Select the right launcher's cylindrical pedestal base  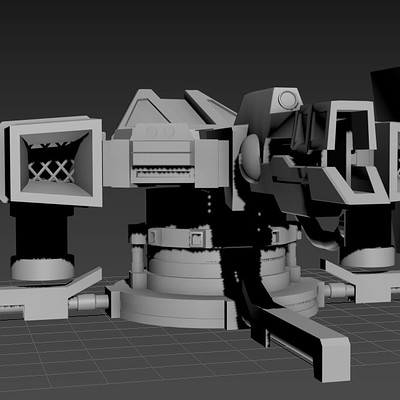coord(367,257)
